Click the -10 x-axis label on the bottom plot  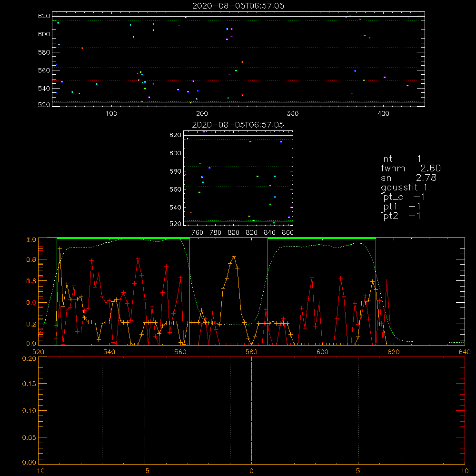click(x=38, y=471)
